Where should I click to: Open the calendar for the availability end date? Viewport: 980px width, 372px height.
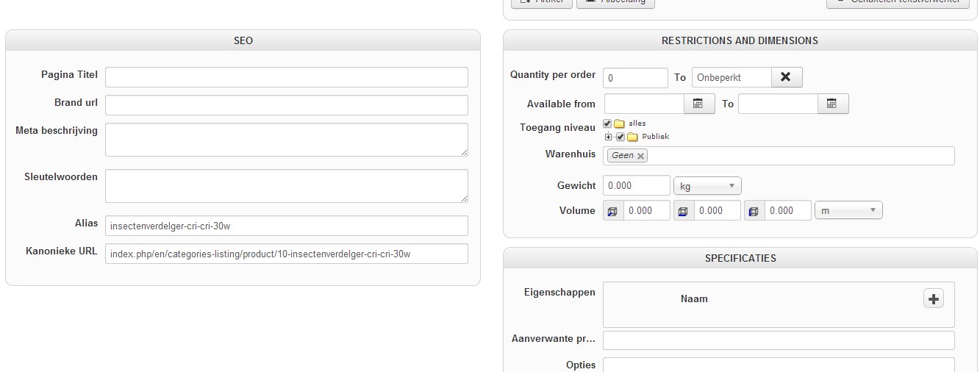click(833, 104)
